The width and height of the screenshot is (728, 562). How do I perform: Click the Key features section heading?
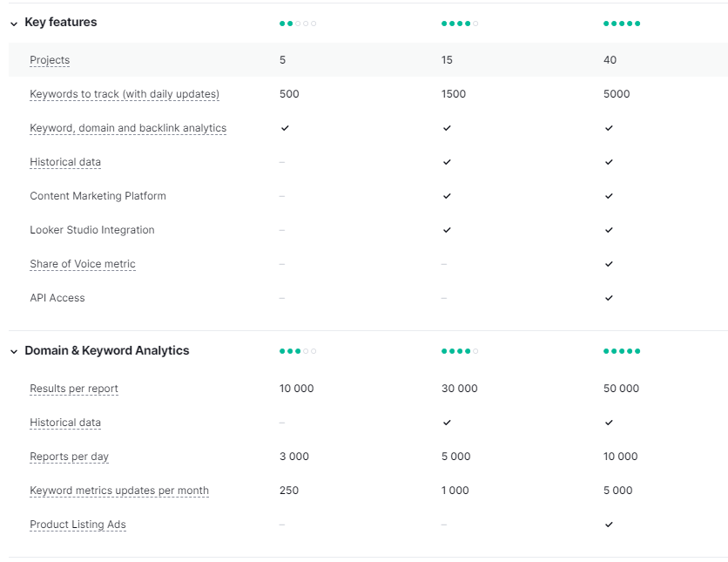61,23
